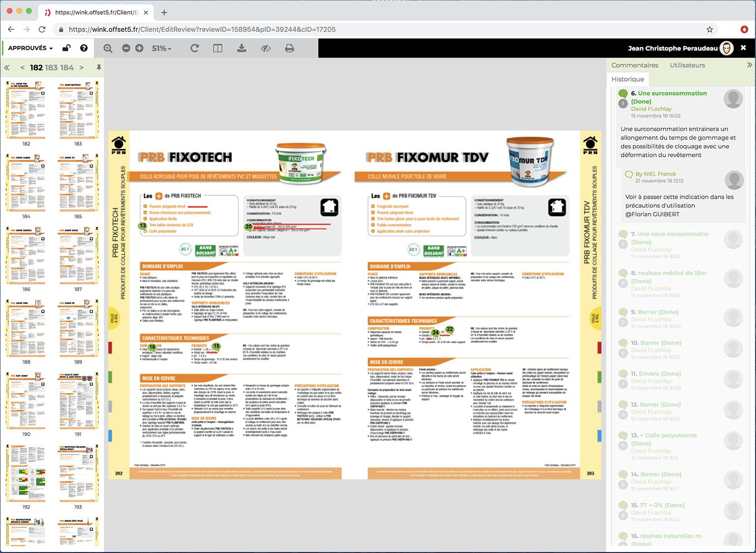Click the download icon

pyautogui.click(x=241, y=48)
